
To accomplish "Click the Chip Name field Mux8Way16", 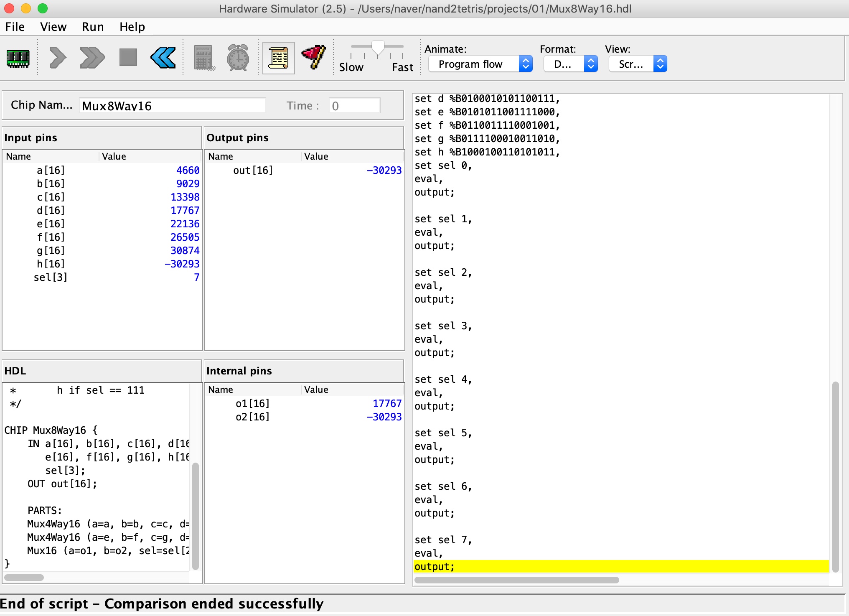I will tap(172, 106).
